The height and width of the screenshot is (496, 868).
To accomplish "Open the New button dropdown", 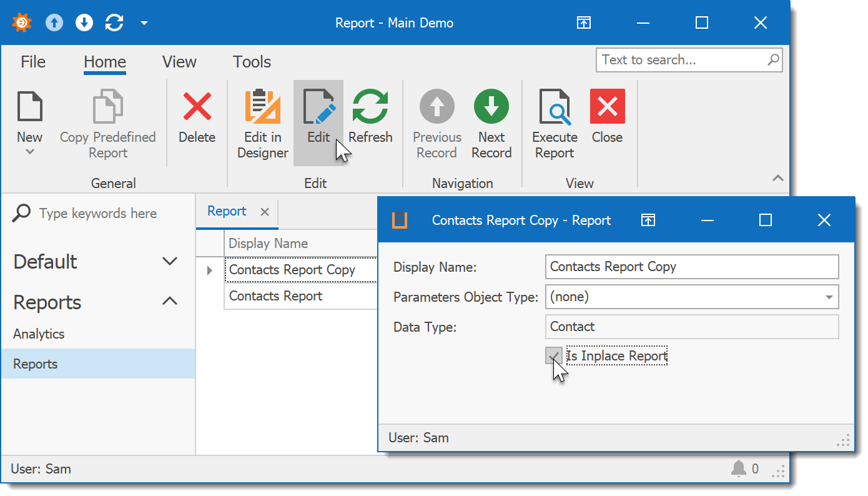I will pos(29,152).
